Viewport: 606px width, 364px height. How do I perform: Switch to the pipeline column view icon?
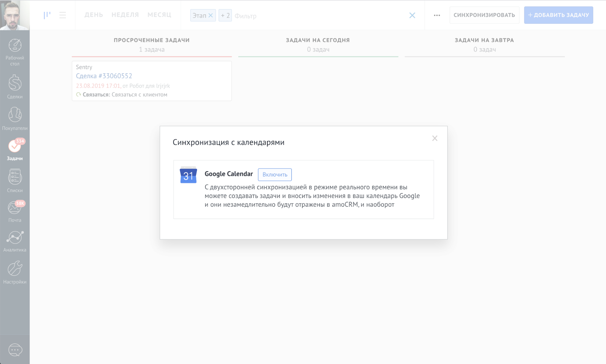[47, 15]
